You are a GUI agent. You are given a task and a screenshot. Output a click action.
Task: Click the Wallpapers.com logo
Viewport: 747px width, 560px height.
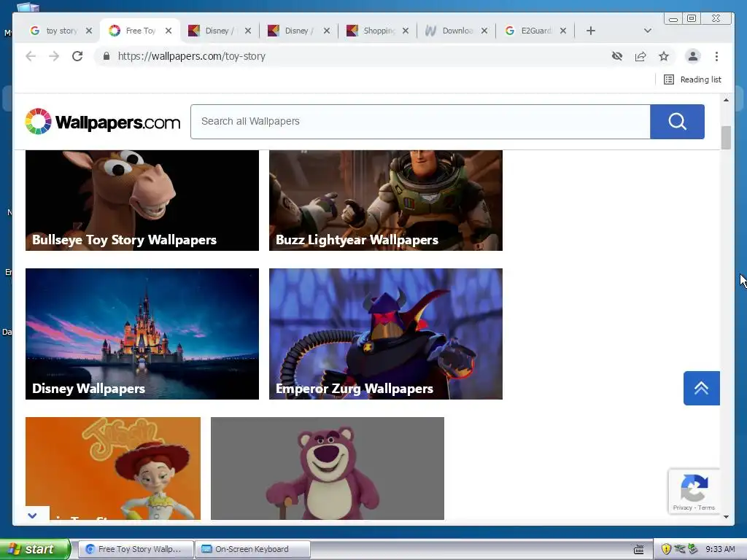103,122
